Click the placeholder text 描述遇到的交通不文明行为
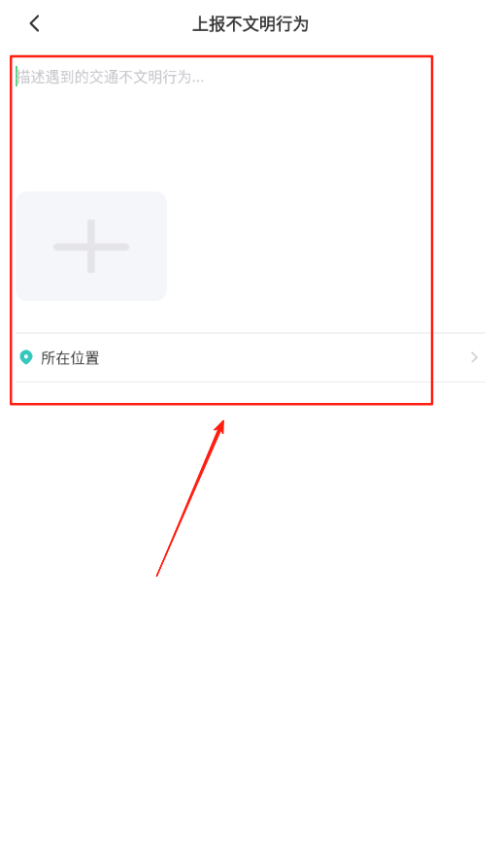 tap(111, 77)
